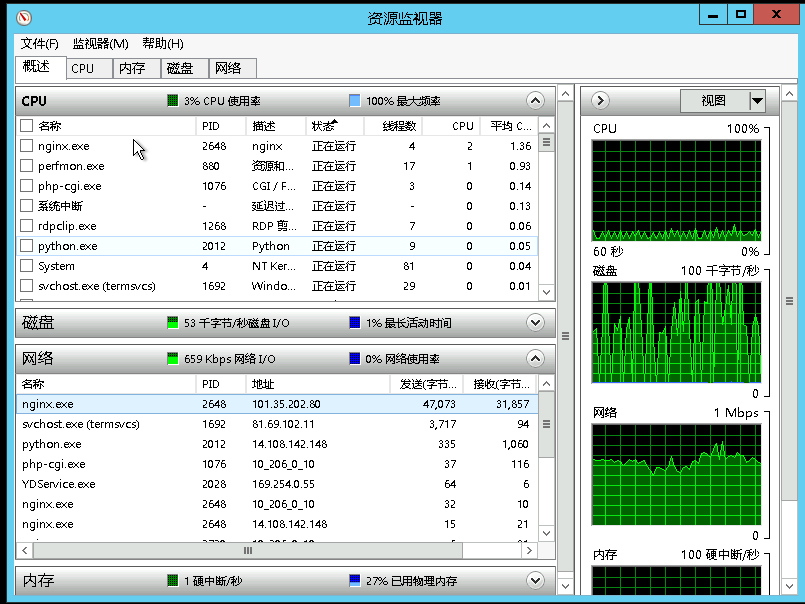Check the perfmon.exe process checkbox
Image resolution: width=805 pixels, height=604 pixels.
pos(26,166)
